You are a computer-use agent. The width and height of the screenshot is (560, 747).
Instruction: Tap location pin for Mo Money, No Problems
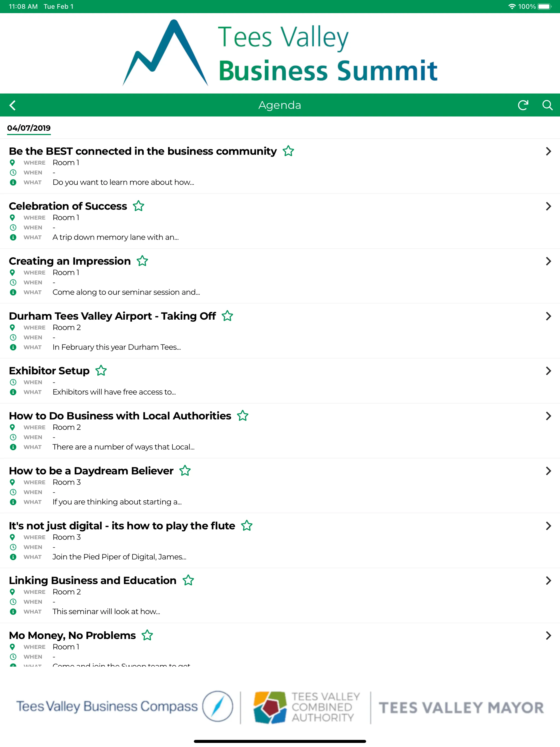click(13, 647)
